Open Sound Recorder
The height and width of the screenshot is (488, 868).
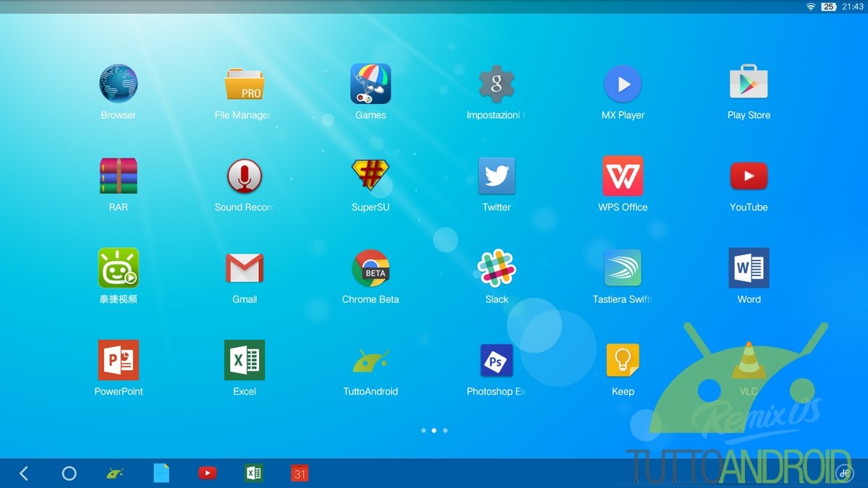pos(244,176)
